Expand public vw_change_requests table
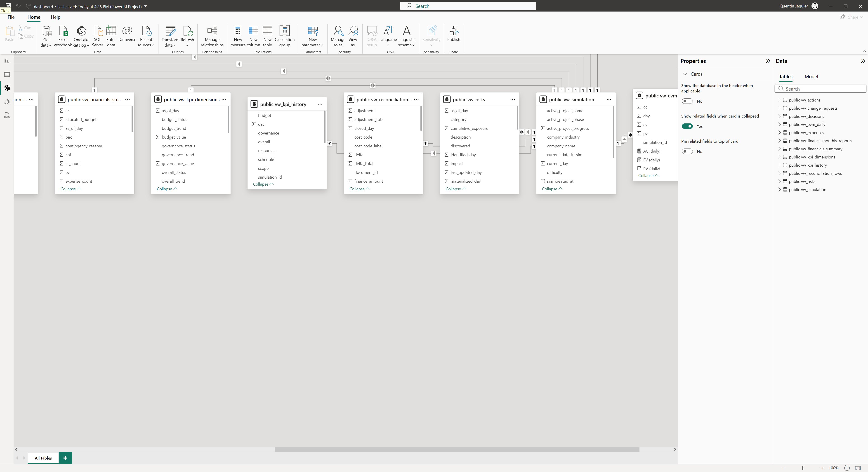This screenshot has height=472, width=868. (x=779, y=108)
